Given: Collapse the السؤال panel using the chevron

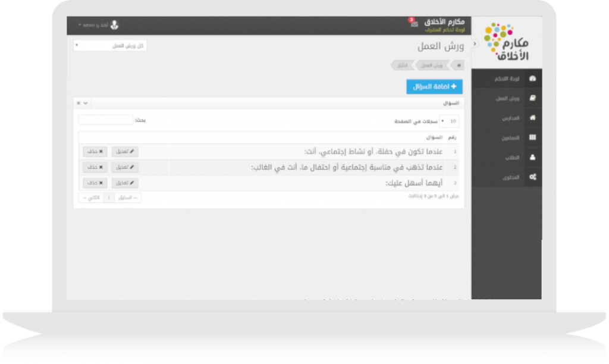Looking at the screenshot, I should pos(86,103).
